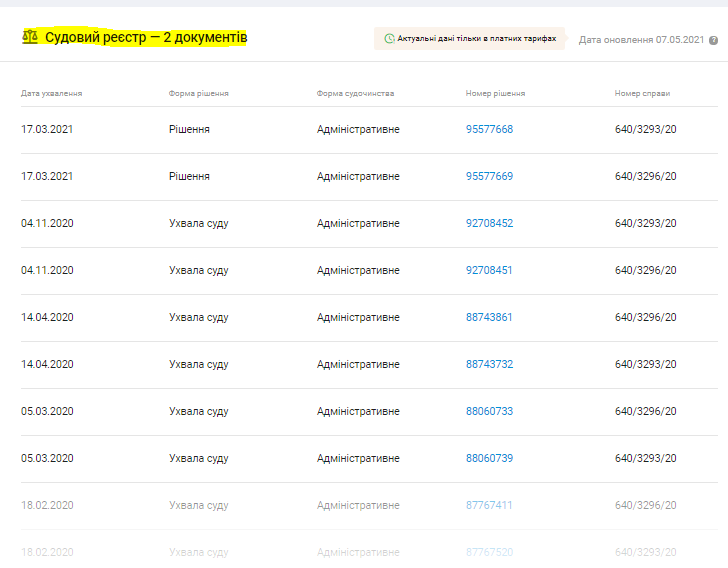Click the Номер справи column header

pyautogui.click(x=642, y=94)
